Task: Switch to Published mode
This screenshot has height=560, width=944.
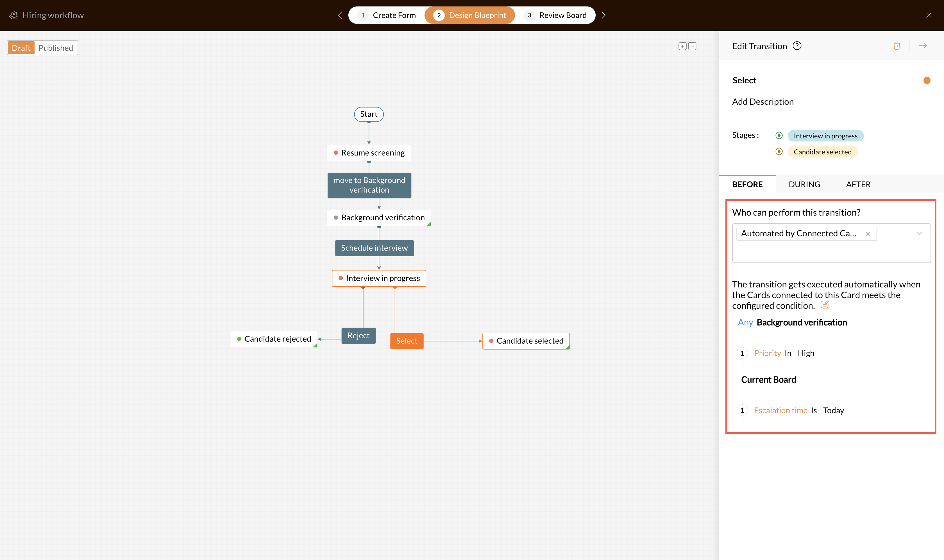Action: tap(56, 48)
